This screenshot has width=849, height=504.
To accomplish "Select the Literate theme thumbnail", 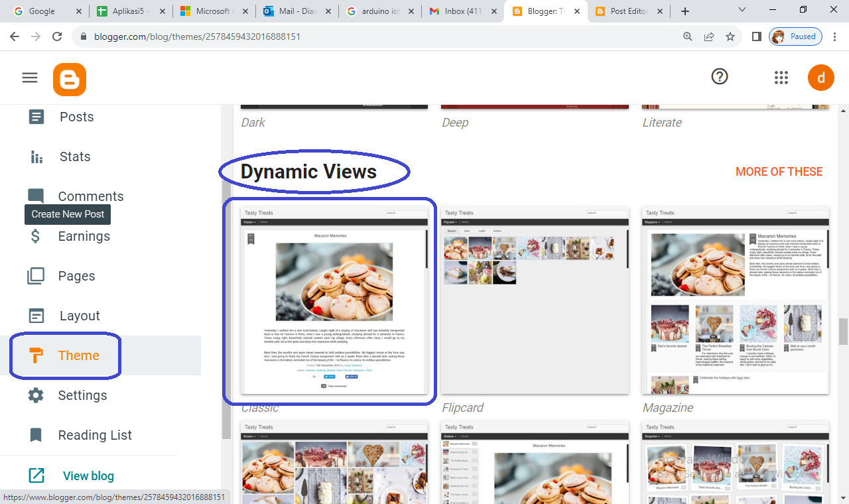I will pyautogui.click(x=736, y=106).
